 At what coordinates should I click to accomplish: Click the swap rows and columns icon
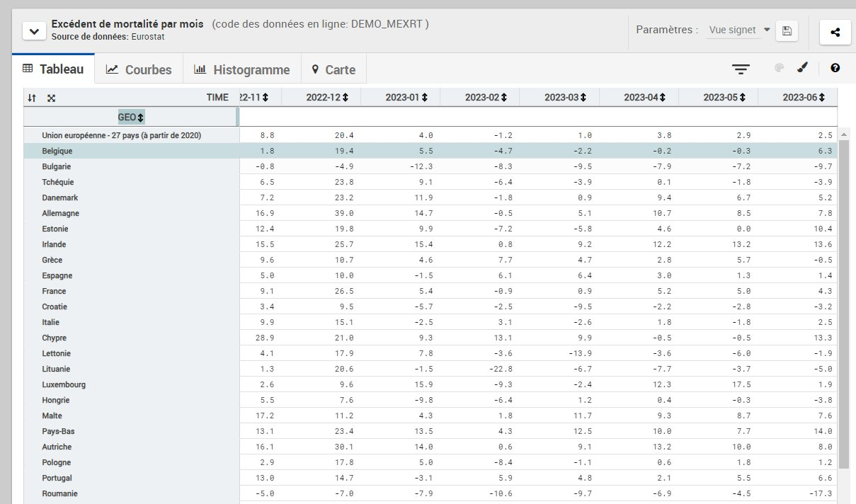click(x=31, y=98)
